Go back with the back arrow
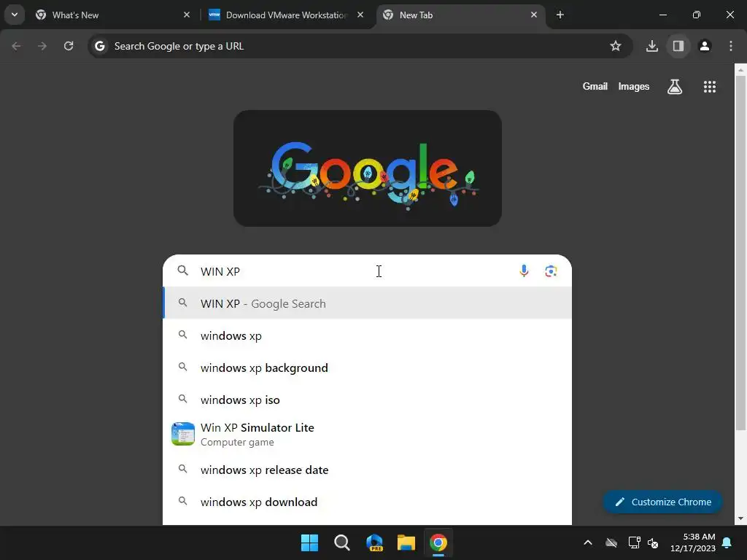 point(16,46)
